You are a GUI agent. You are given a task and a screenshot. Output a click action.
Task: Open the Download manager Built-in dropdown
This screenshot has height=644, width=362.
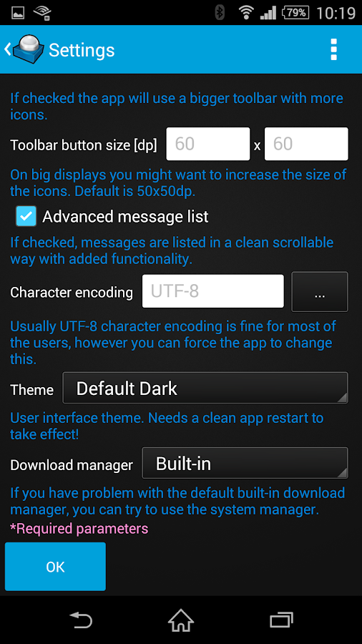point(245,463)
